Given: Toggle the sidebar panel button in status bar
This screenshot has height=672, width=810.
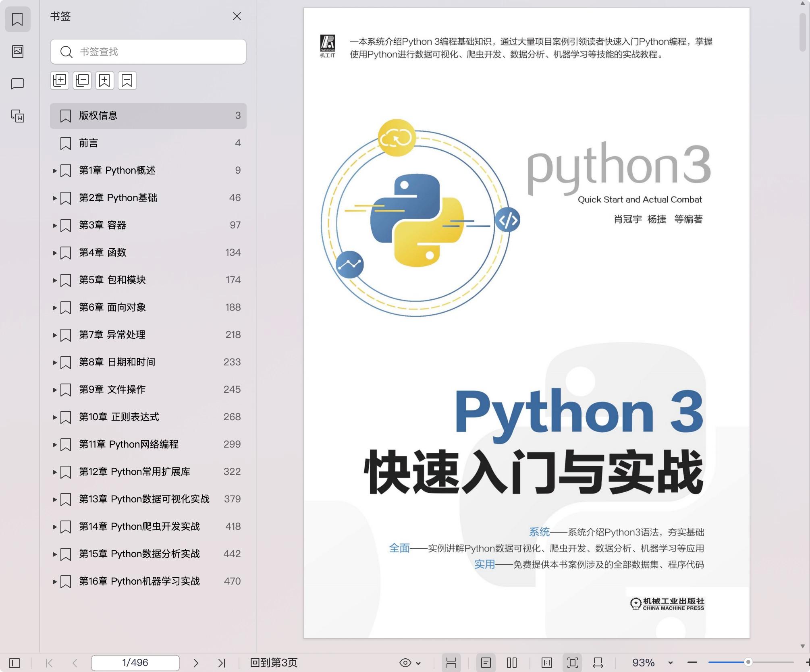Looking at the screenshot, I should (15, 663).
